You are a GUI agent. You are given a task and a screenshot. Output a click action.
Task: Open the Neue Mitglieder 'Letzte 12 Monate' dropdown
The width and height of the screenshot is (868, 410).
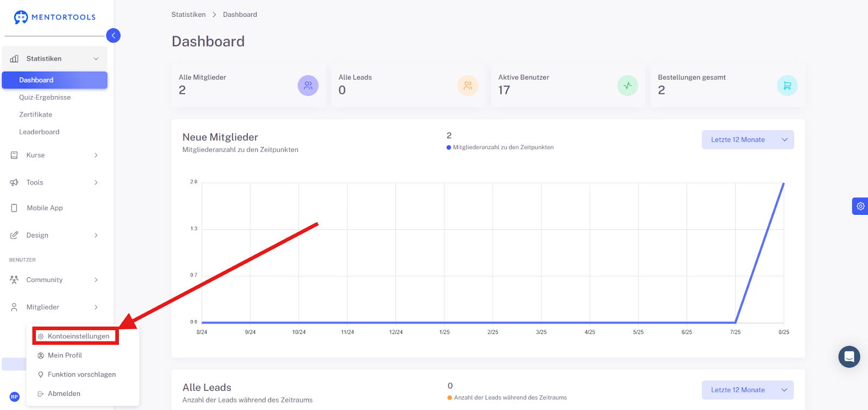coord(748,140)
